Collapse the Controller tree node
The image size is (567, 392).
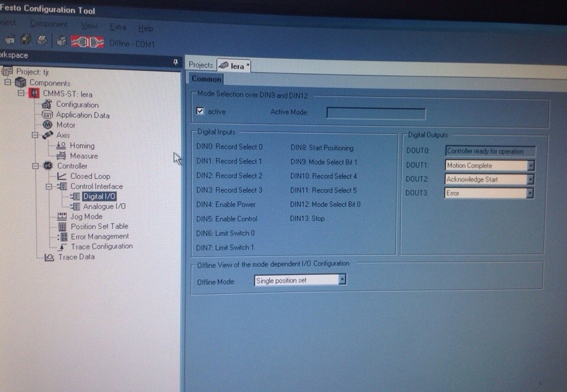(x=35, y=166)
